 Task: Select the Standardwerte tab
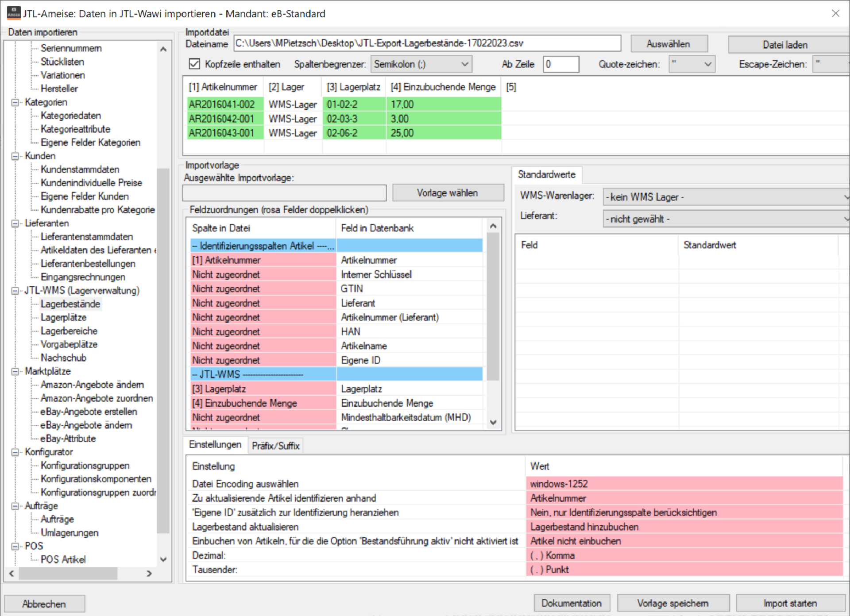pos(546,175)
